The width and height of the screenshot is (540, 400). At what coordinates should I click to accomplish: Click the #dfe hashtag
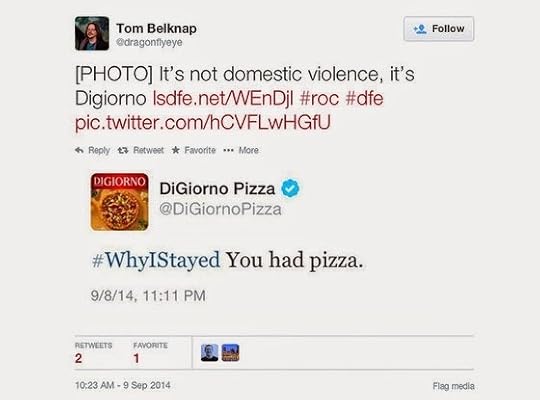[364, 99]
